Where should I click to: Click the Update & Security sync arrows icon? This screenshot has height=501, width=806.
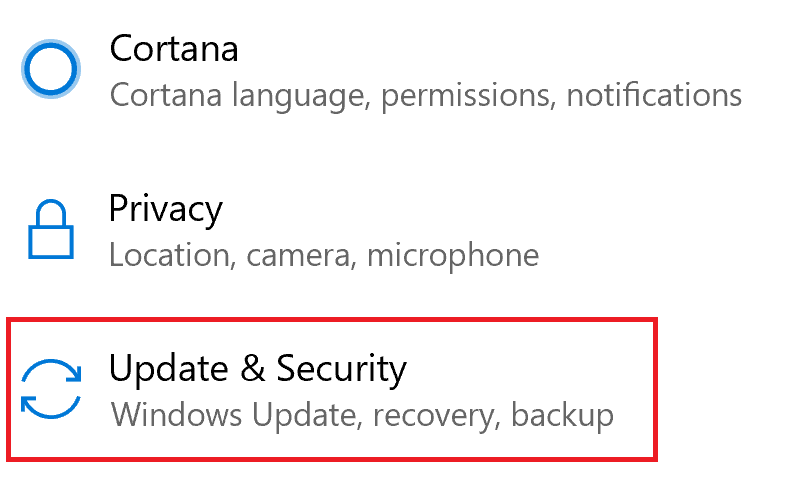(x=51, y=388)
